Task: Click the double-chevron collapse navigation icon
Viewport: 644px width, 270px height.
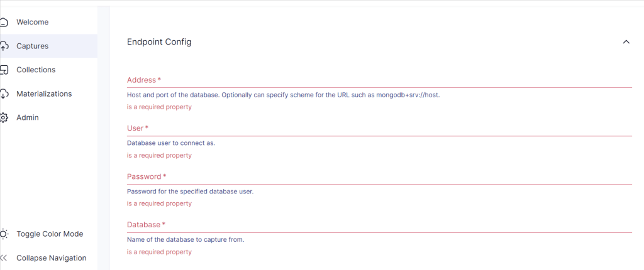Action: [4, 257]
